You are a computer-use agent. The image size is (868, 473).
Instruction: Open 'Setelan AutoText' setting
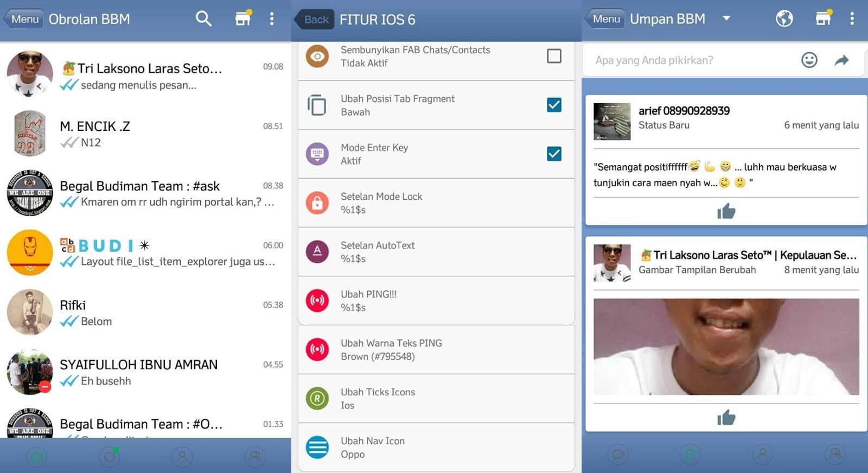[x=436, y=251]
